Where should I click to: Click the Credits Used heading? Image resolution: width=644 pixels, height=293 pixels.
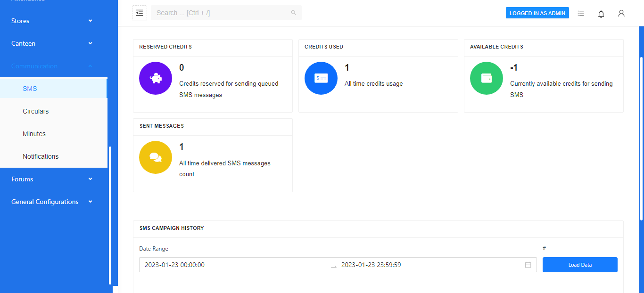click(x=324, y=47)
